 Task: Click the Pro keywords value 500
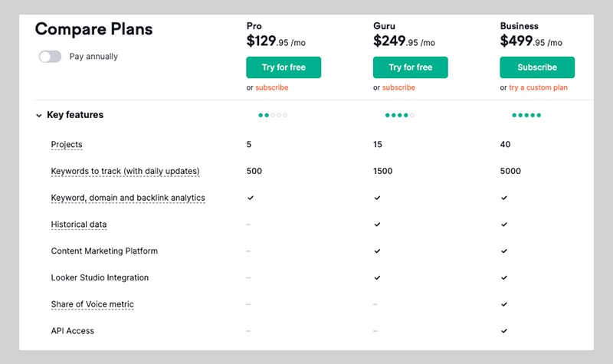[x=254, y=171]
